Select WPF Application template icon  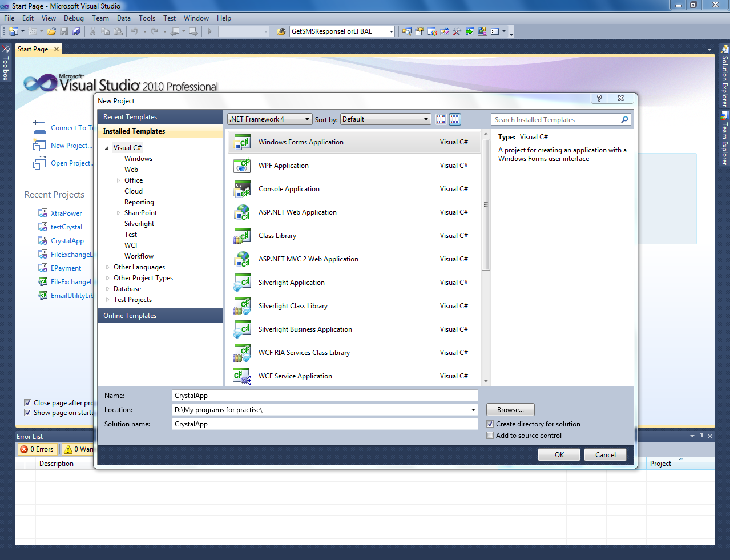tap(242, 166)
